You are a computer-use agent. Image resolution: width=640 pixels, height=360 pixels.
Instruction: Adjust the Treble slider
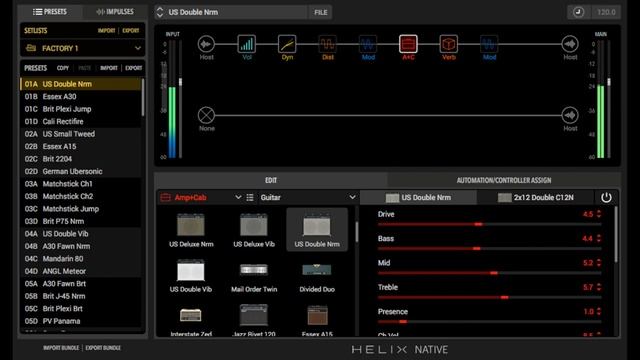coord(489,298)
